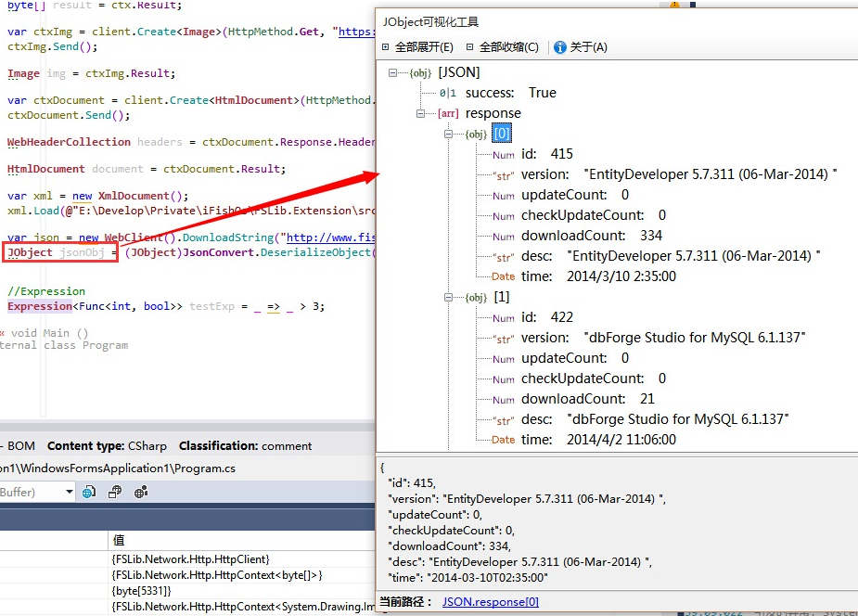The image size is (858, 616).
Task: Select downloadCount: 21 row
Action: pos(588,399)
